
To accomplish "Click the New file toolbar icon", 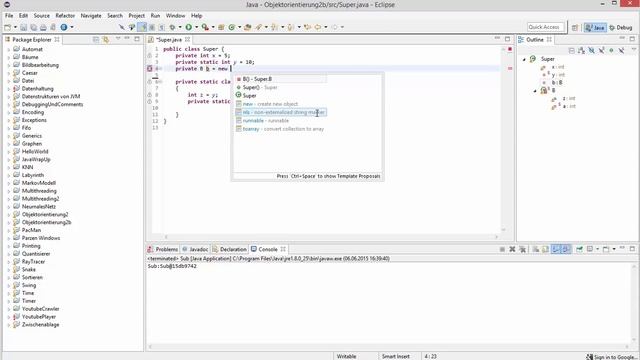I will (8, 27).
